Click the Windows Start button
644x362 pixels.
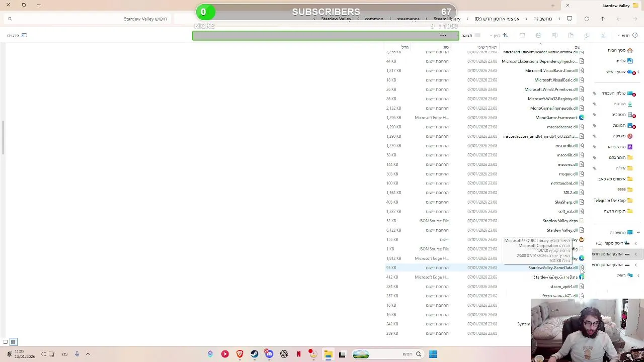coord(433,354)
